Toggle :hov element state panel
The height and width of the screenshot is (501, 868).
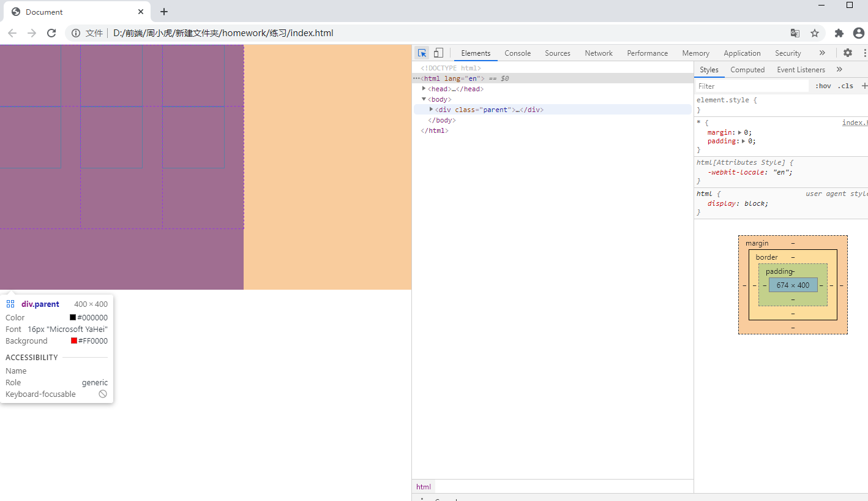[x=823, y=86]
